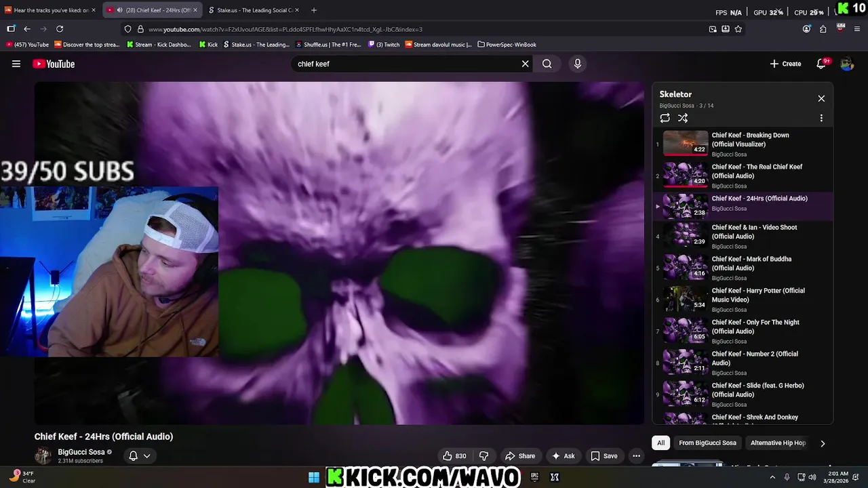Open the PowerSpec-WinBook bookmark folder
The width and height of the screenshot is (868, 488).
[507, 45]
